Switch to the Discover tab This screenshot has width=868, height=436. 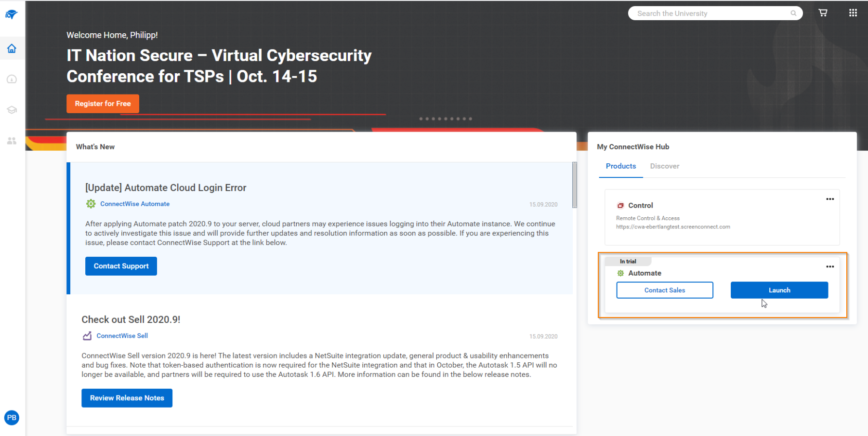(664, 166)
